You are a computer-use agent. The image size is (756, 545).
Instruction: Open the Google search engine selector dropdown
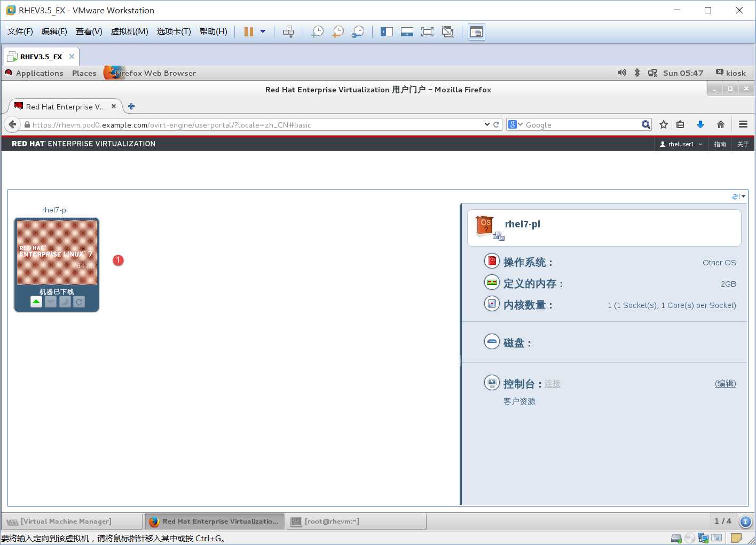[515, 124]
